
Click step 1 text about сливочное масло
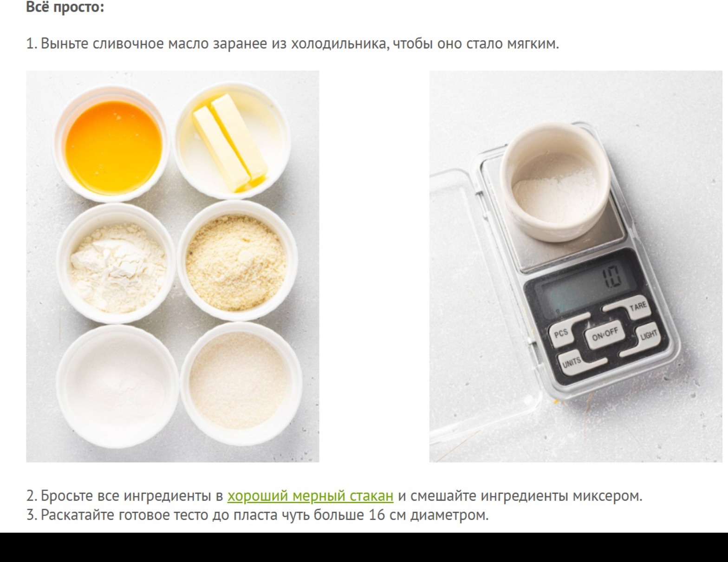[x=292, y=43]
